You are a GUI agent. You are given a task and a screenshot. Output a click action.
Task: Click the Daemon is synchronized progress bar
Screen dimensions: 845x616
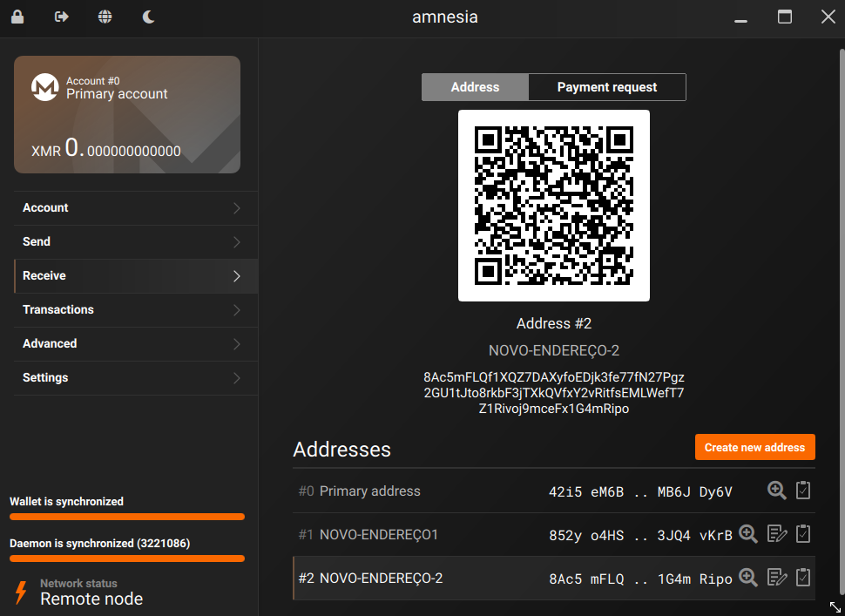pos(127,558)
